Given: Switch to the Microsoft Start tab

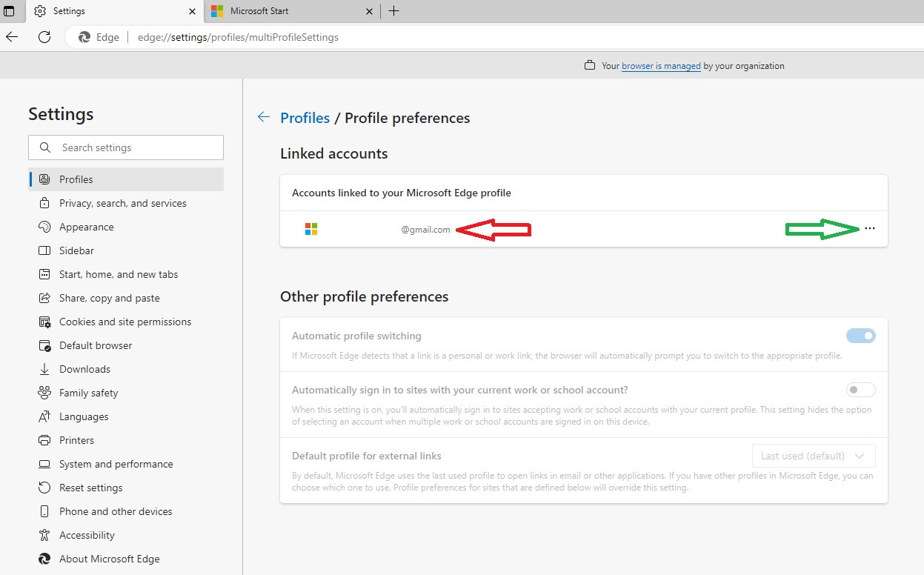Looking at the screenshot, I should 293,11.
